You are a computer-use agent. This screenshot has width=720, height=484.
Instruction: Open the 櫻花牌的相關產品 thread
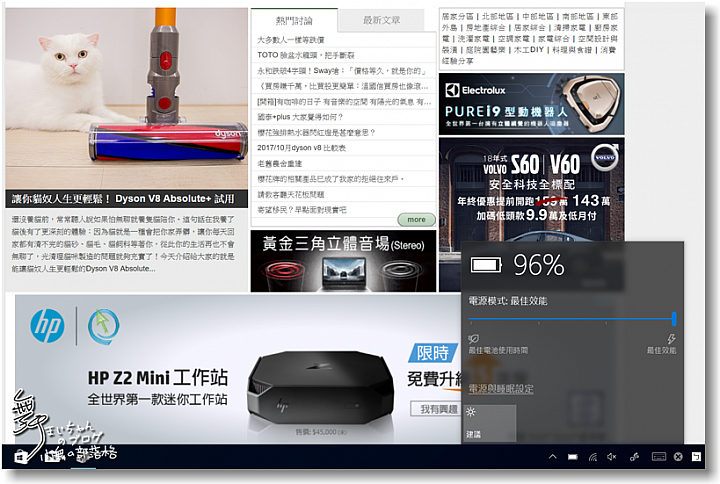(331, 179)
